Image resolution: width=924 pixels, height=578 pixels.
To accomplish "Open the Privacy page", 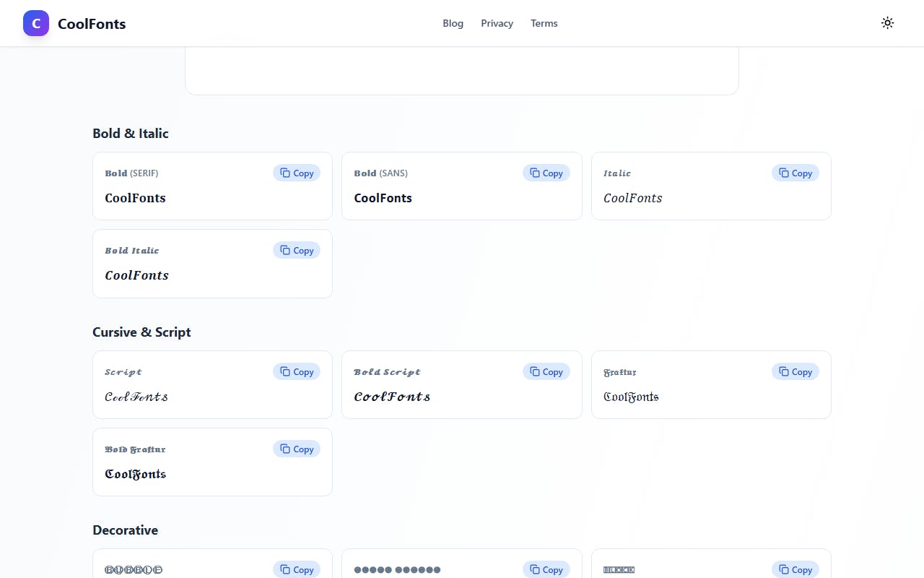I will pos(497,23).
